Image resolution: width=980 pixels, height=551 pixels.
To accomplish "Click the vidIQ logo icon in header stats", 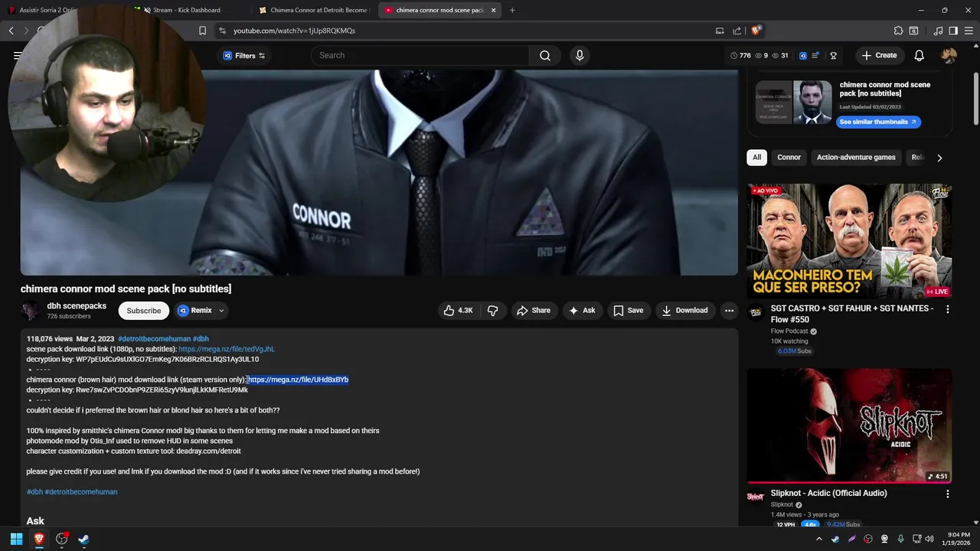I will click(x=802, y=56).
